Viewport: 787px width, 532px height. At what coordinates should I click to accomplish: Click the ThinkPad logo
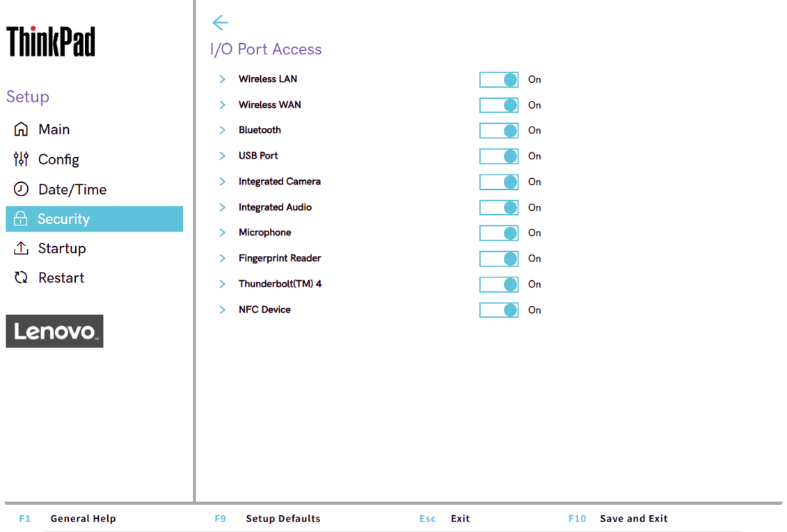pyautogui.click(x=51, y=42)
